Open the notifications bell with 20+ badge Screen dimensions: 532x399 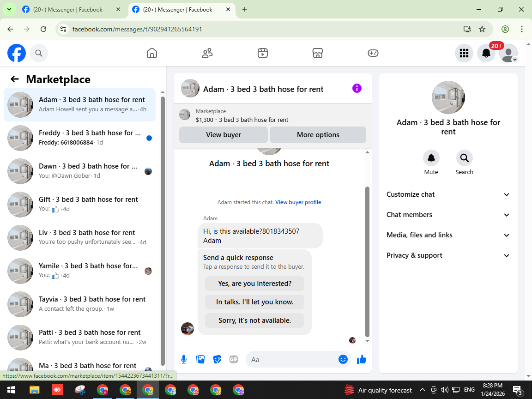coord(486,53)
